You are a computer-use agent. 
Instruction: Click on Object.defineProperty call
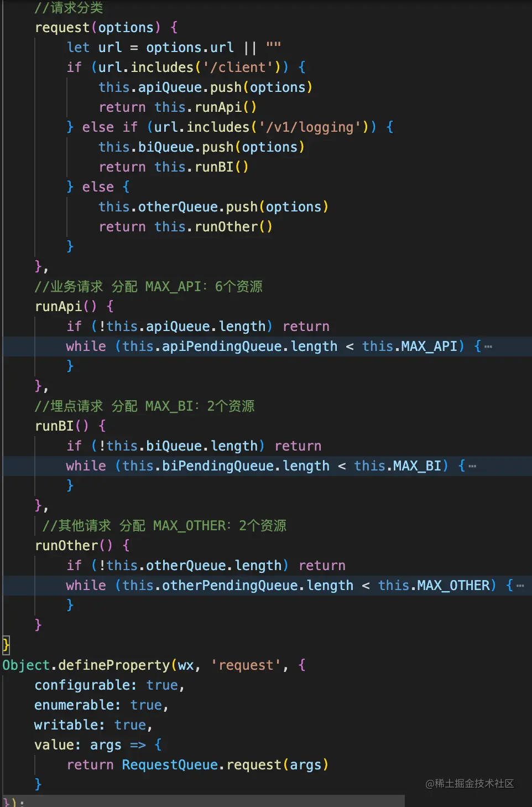(86, 665)
